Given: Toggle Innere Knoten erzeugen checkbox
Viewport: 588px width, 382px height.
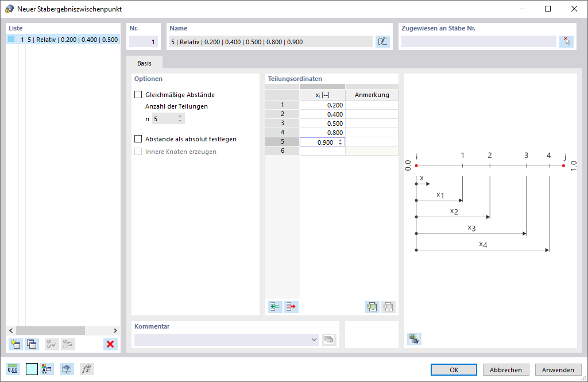Looking at the screenshot, I should pyautogui.click(x=138, y=152).
